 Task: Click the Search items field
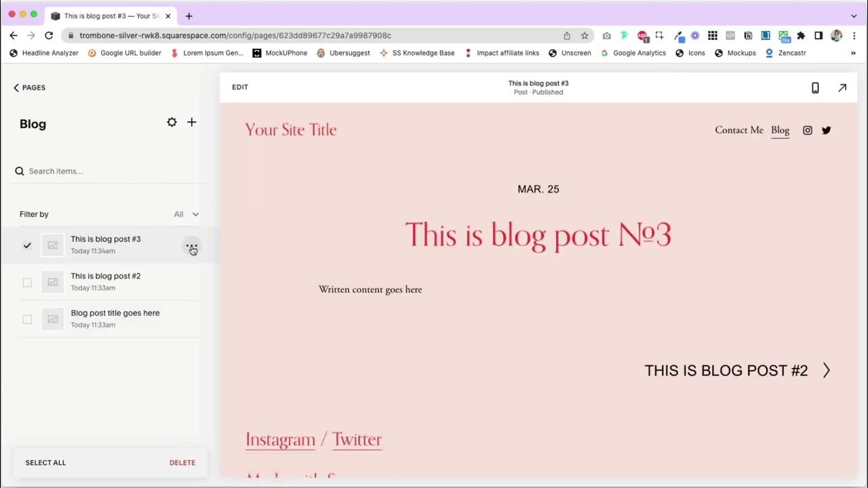(x=112, y=171)
